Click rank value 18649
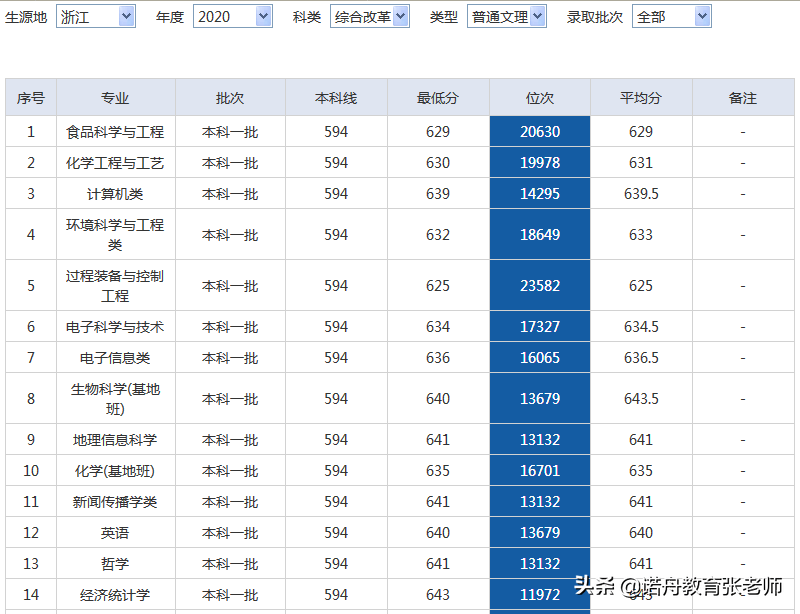This screenshot has width=800, height=614. pos(540,235)
